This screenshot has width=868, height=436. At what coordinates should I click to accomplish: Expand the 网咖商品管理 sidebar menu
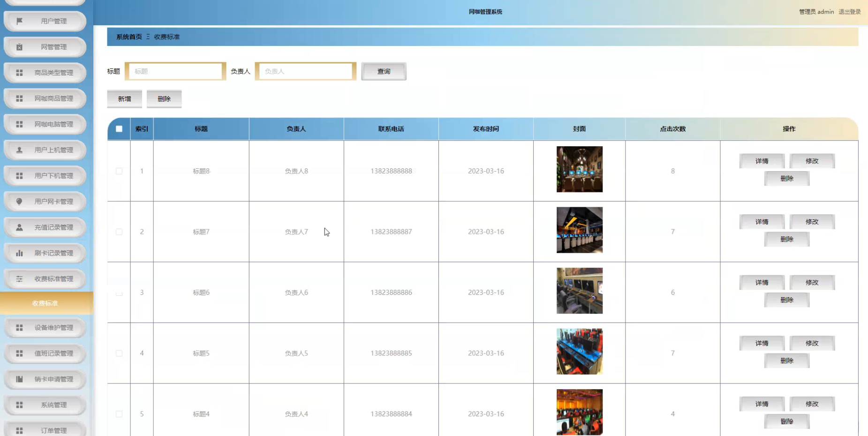(x=45, y=98)
